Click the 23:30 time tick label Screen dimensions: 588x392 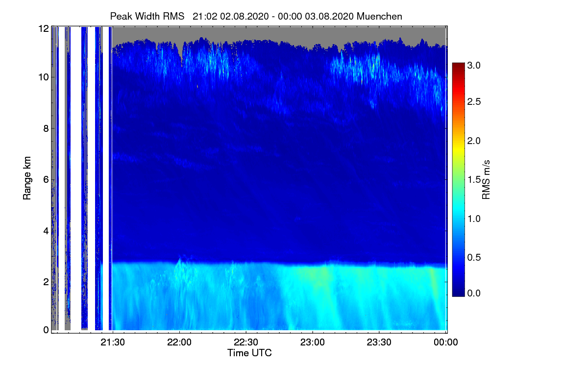pyautogui.click(x=379, y=343)
